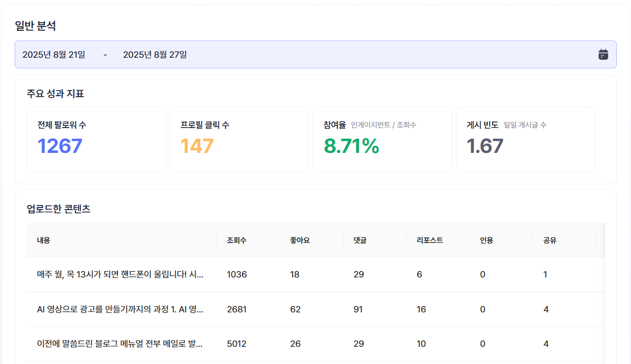Open the calendar date picker icon
Viewport: 631px width, 364px height.
pyautogui.click(x=604, y=54)
